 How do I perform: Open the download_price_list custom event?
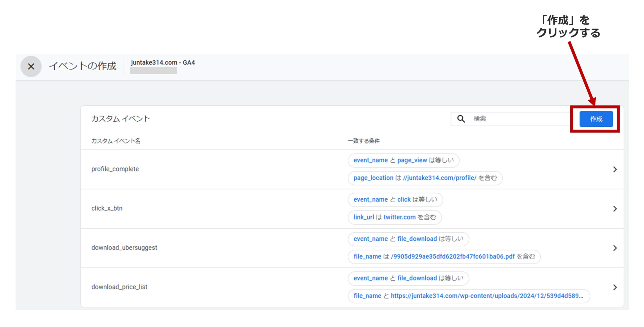pyautogui.click(x=119, y=287)
